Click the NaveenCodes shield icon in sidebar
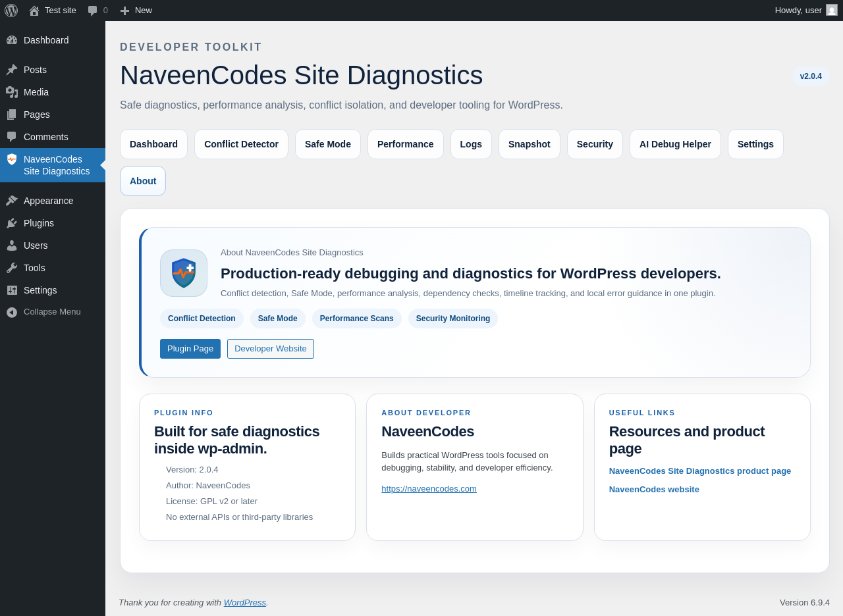 [x=12, y=159]
